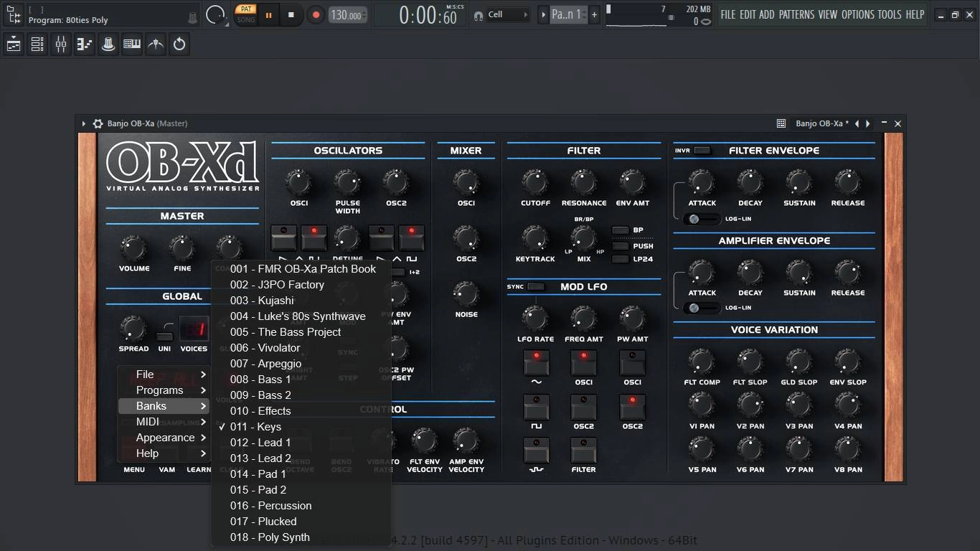Open the TOOLS menu in menu bar
This screenshot has height=551, width=980.
[890, 14]
